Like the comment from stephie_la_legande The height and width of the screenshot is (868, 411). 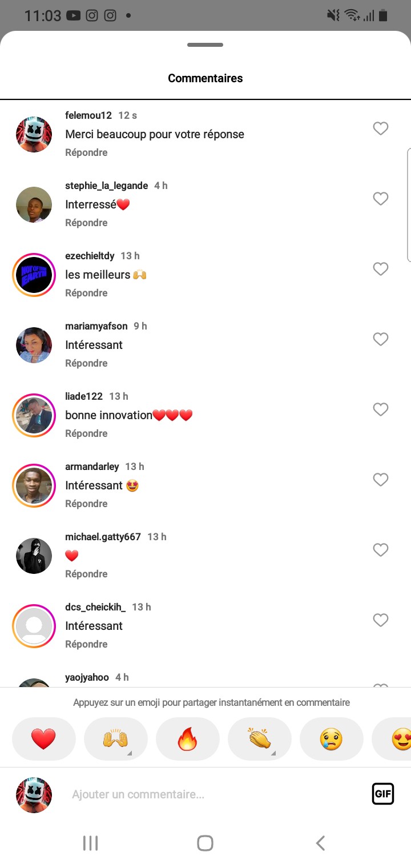tap(380, 199)
